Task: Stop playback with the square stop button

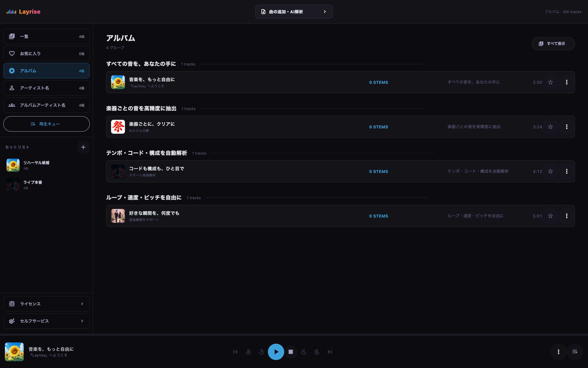Action: [x=291, y=352]
